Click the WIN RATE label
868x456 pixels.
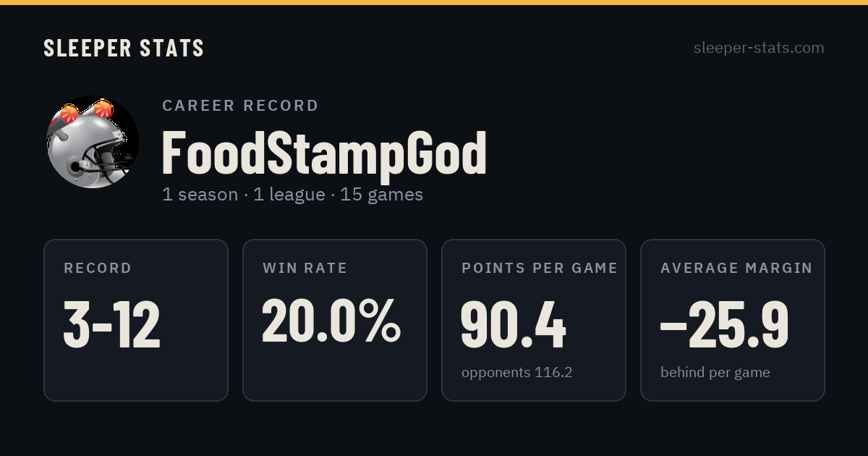pyautogui.click(x=305, y=269)
